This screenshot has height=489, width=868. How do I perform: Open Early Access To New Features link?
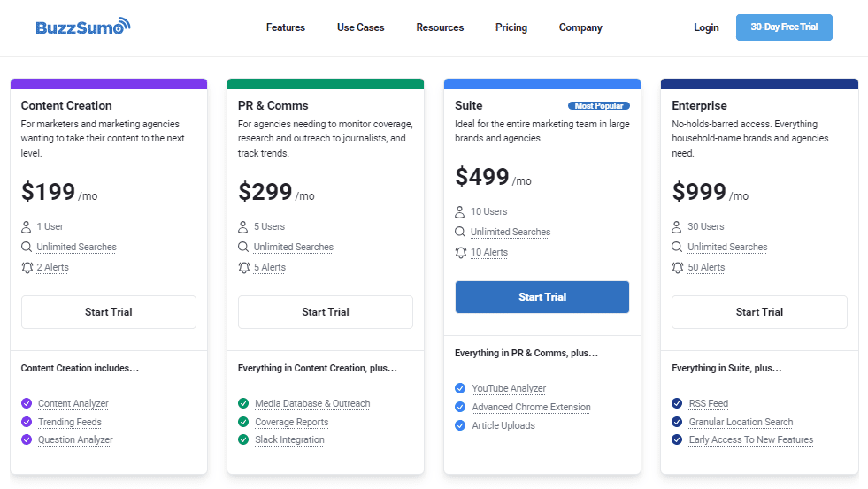click(751, 439)
